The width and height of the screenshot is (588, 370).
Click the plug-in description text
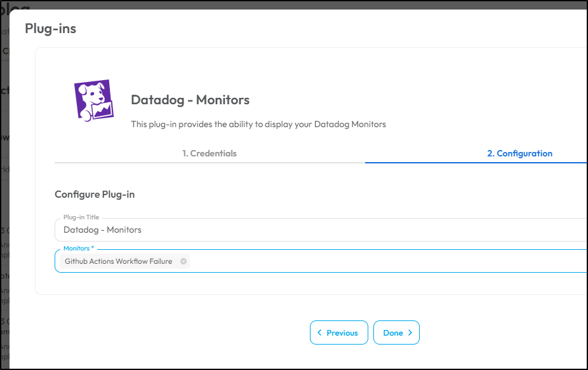(258, 124)
